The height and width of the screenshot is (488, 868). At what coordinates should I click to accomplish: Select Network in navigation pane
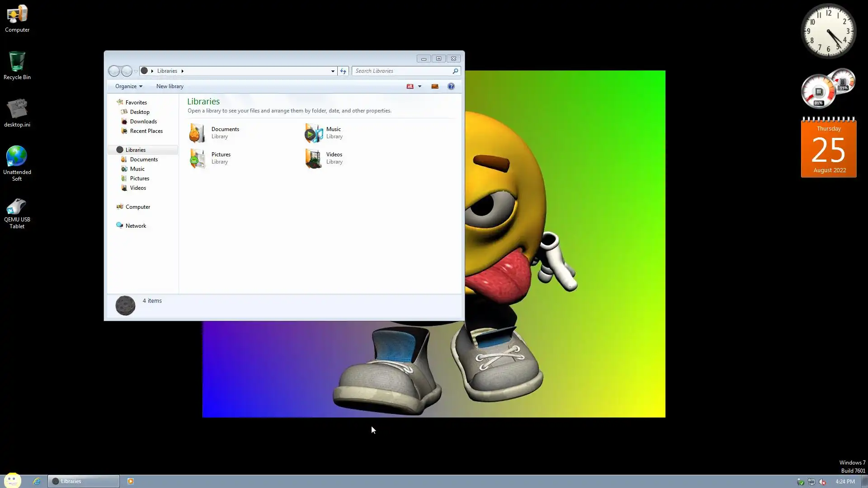click(136, 226)
